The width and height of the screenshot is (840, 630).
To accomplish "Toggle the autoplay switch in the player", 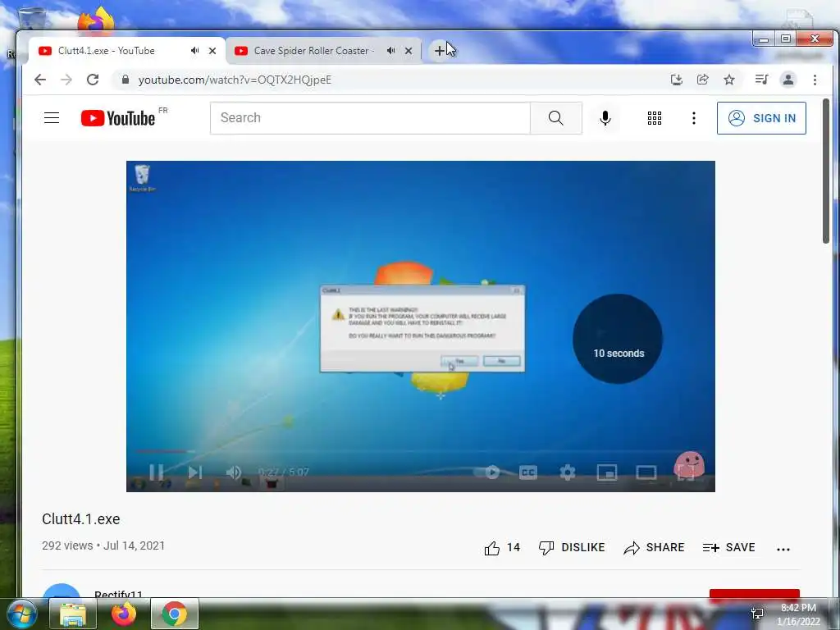I will coord(488,472).
